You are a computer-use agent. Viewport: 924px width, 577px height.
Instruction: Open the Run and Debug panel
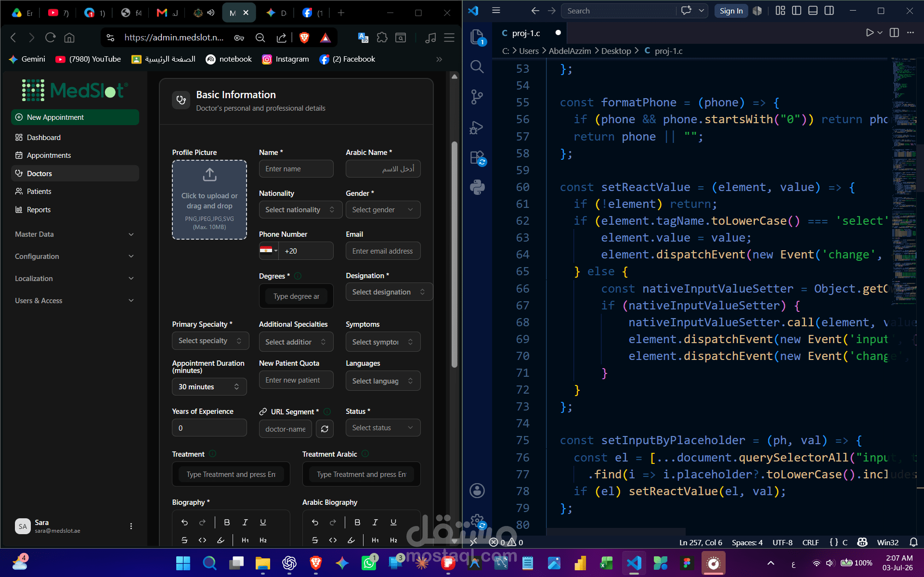coord(477,128)
